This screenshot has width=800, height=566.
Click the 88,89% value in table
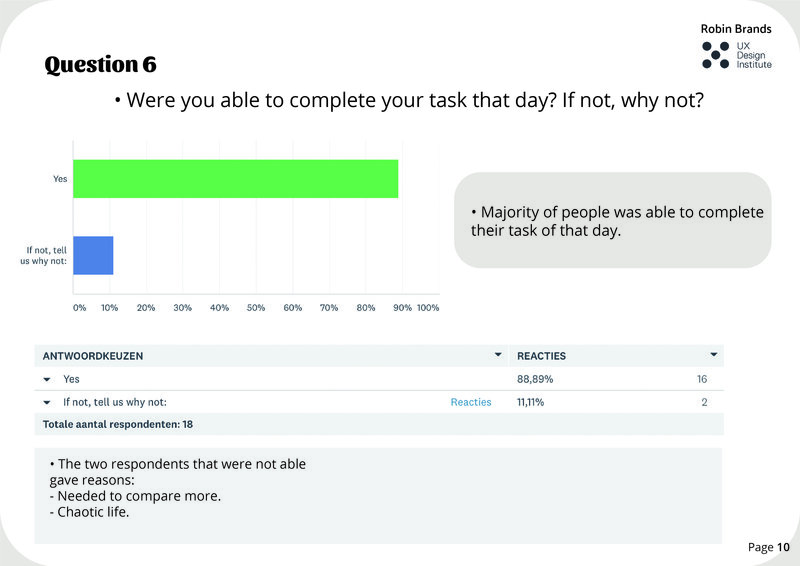535,380
